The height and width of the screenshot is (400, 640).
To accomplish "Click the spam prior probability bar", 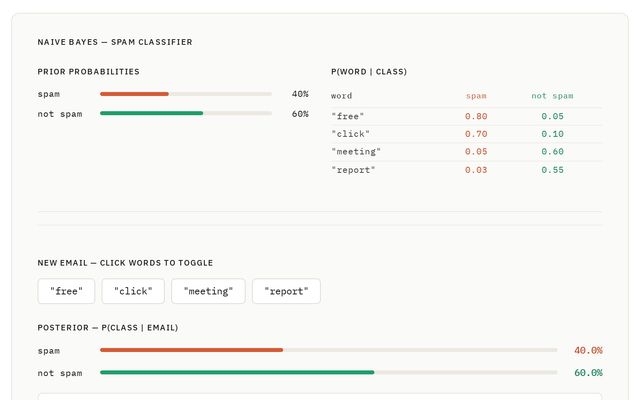I will click(x=185, y=94).
